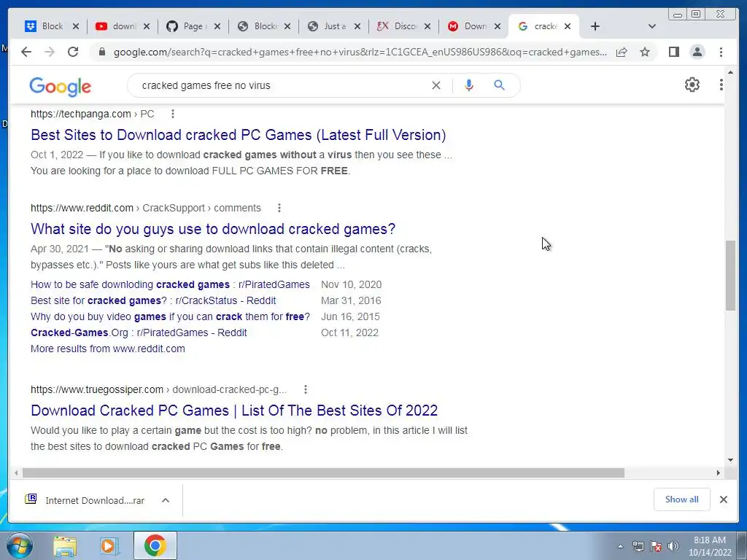Click the forward navigation arrow
This screenshot has width=747, height=560.
[49, 52]
